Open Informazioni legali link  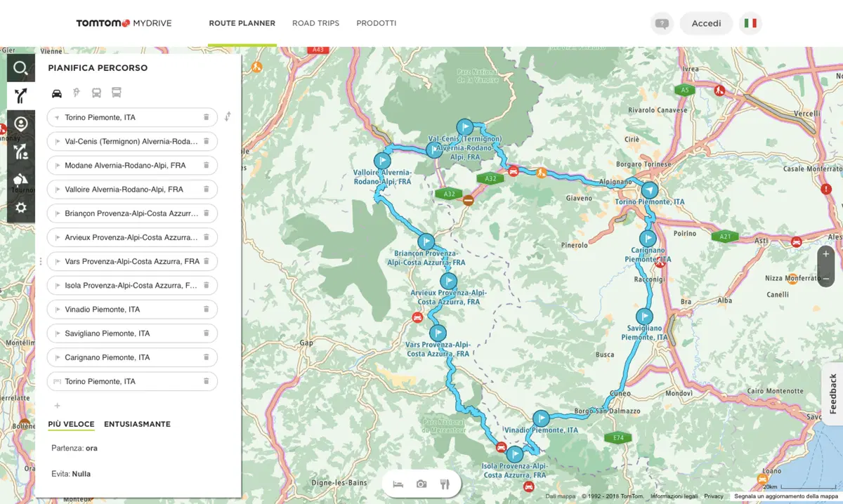pyautogui.click(x=674, y=496)
